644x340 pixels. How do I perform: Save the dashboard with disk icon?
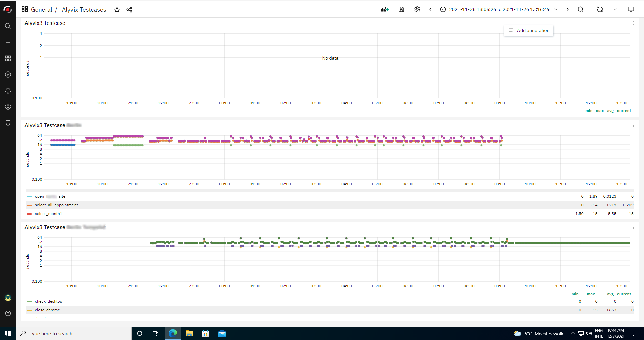point(401,9)
